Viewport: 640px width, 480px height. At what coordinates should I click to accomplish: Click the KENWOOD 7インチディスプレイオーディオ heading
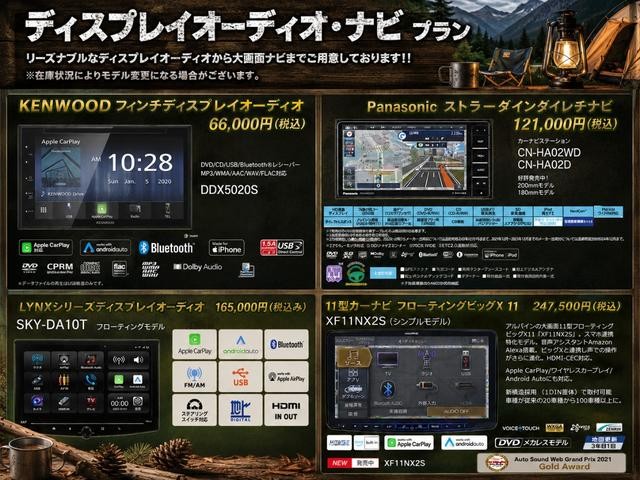161,106
